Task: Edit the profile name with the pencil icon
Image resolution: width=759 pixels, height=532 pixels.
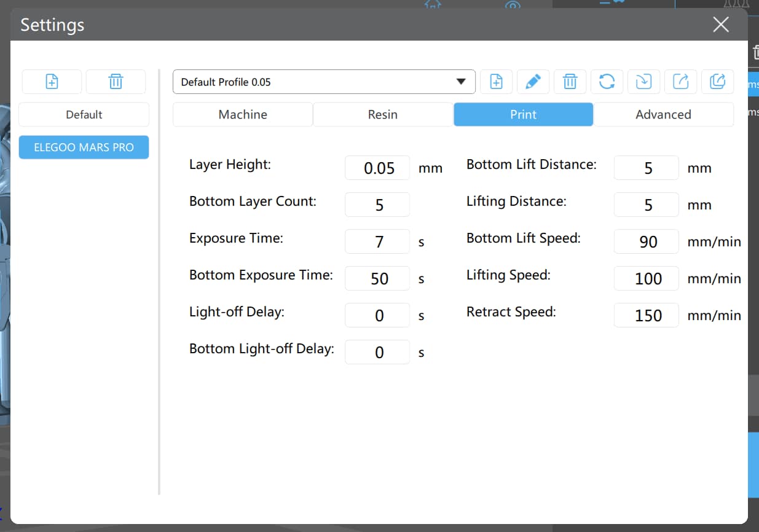Action: click(x=533, y=82)
